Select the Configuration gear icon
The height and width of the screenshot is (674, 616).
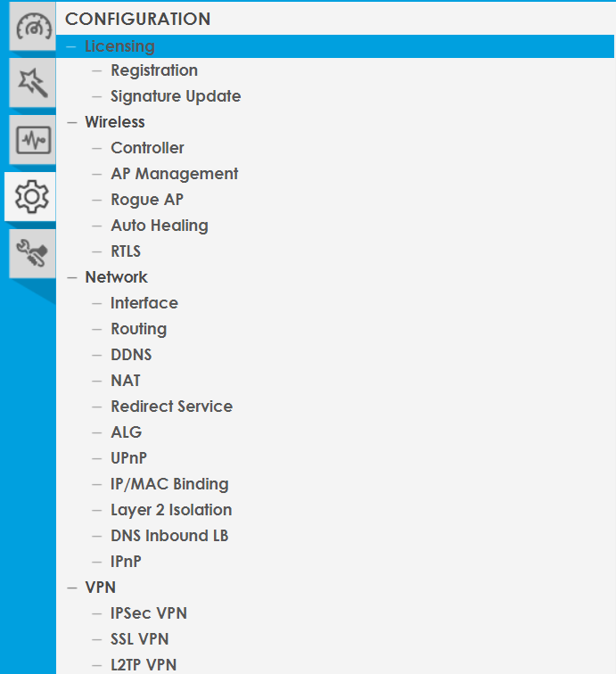tap(31, 196)
